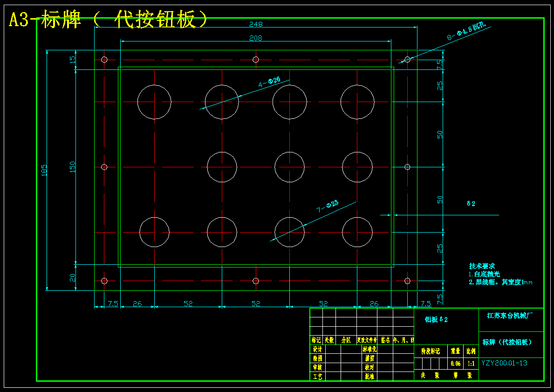554x392 pixels.
Task: Click the '处数' column header
Action: [329, 340]
